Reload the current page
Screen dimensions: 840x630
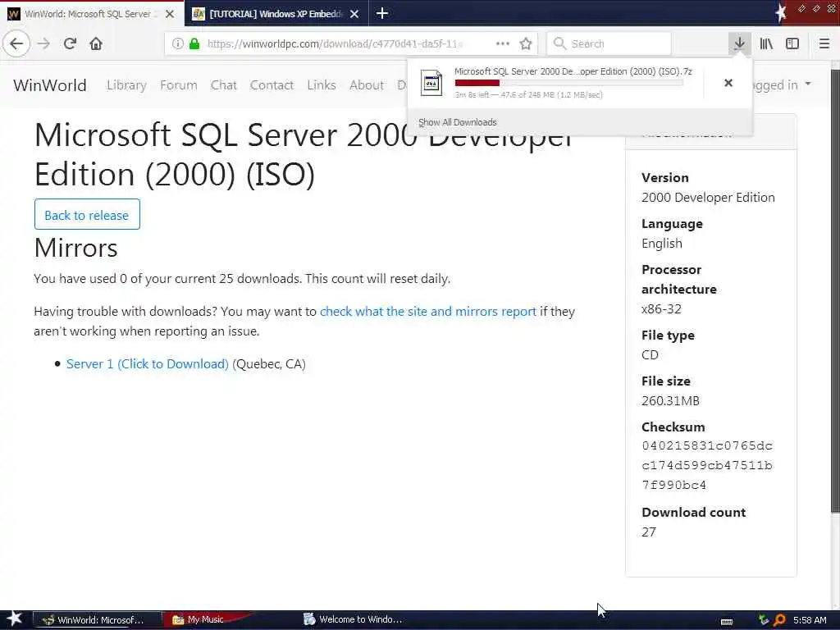tap(71, 43)
